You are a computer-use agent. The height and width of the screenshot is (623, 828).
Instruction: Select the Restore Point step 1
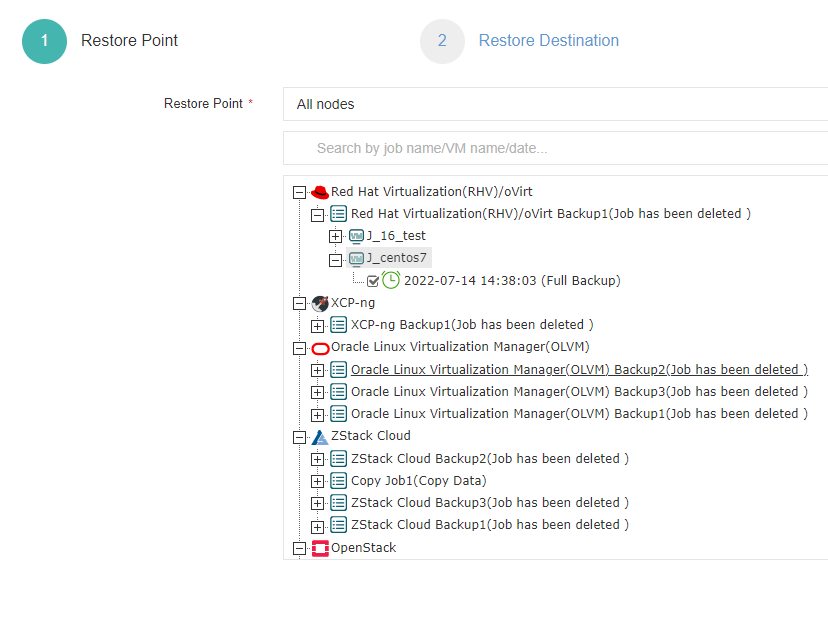45,41
